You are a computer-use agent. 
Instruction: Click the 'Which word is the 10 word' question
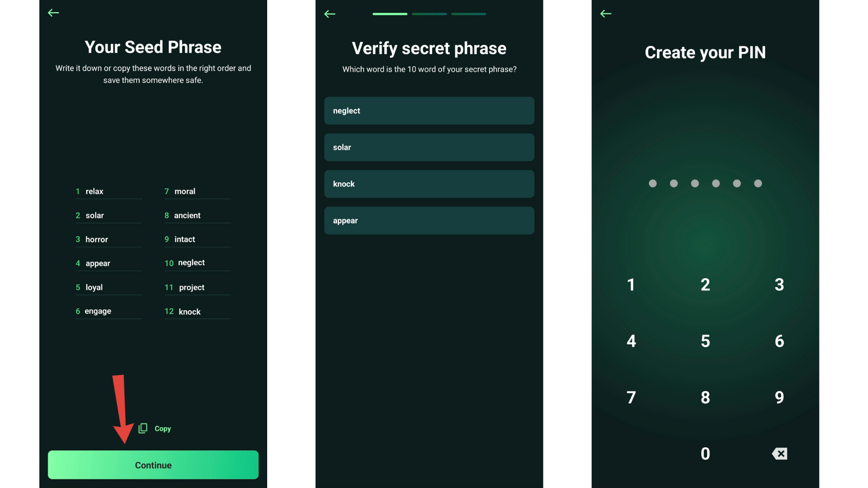click(429, 69)
